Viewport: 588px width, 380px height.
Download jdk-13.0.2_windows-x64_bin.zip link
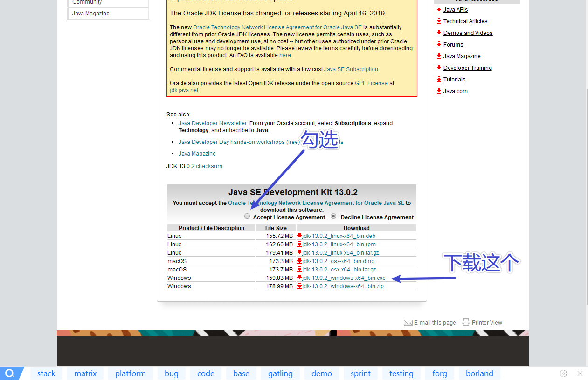pyautogui.click(x=343, y=286)
